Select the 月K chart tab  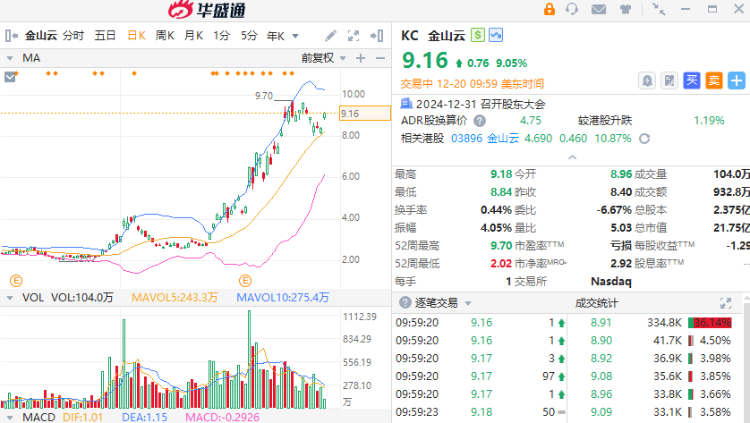(194, 35)
